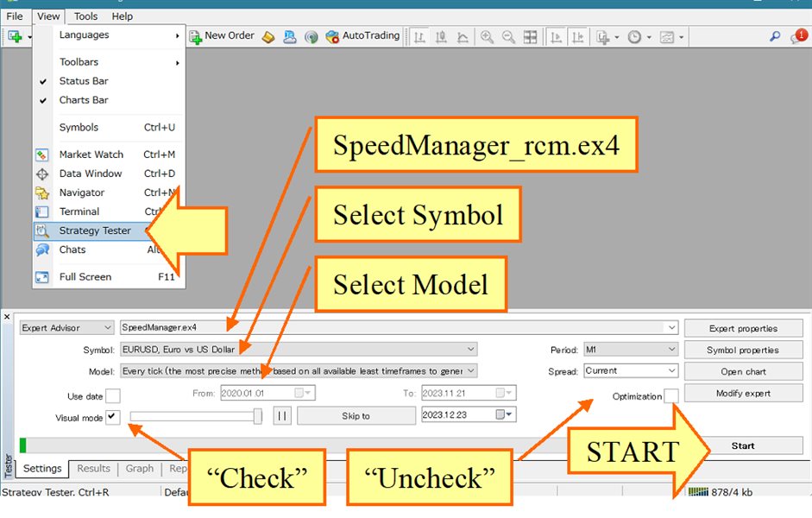The image size is (812, 518).
Task: Open the Model Every tick dropdown
Action: click(299, 371)
